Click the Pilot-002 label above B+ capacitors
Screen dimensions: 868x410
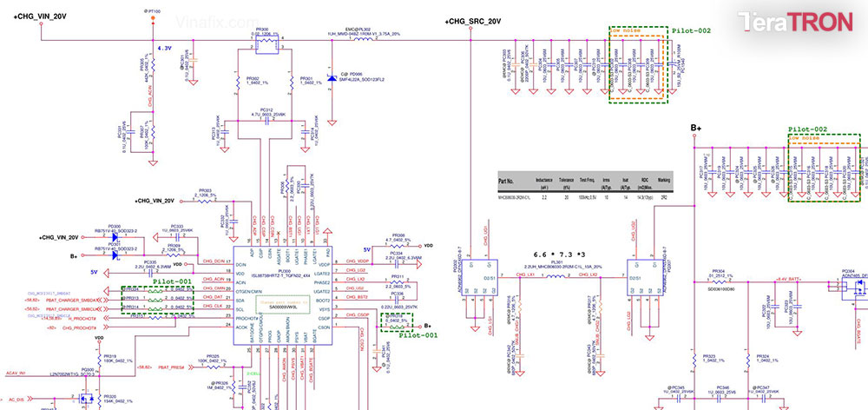[x=808, y=129]
